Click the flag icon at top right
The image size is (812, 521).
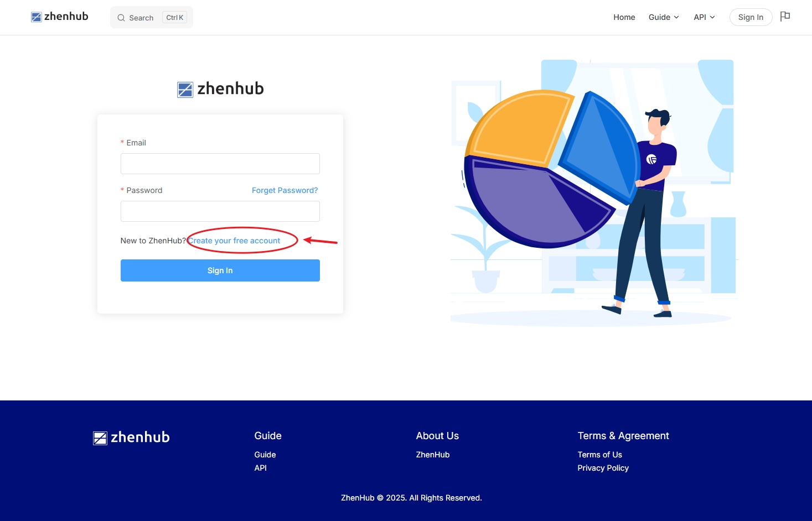click(x=785, y=16)
